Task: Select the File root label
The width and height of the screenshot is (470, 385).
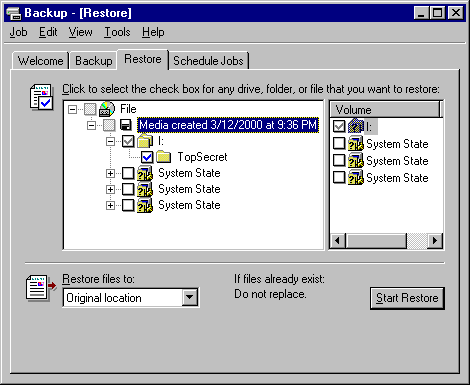Action: (x=128, y=109)
